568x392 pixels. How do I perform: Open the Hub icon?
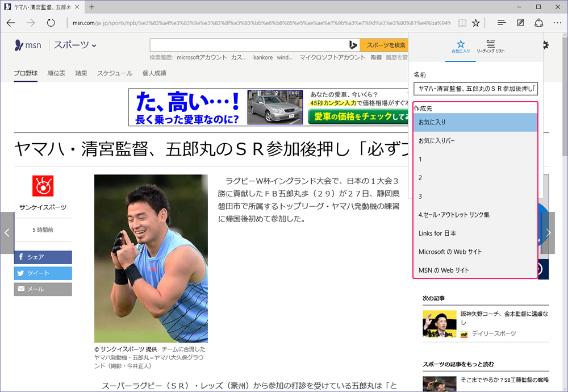(x=502, y=23)
